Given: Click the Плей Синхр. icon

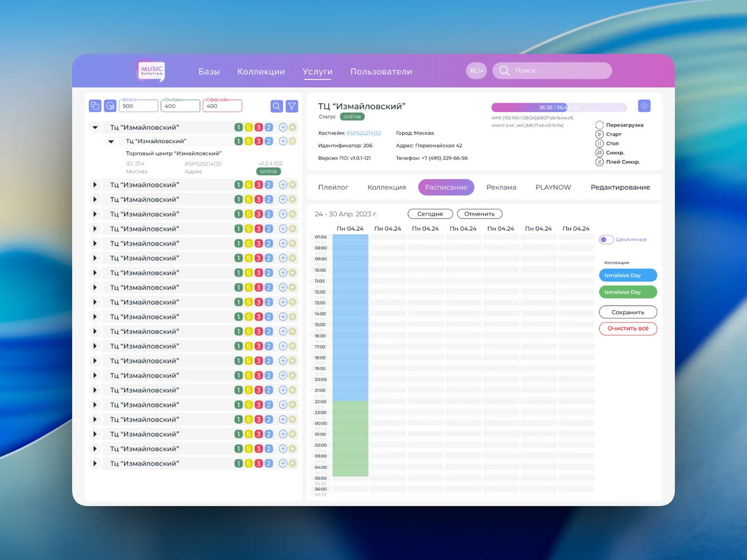Looking at the screenshot, I should pyautogui.click(x=599, y=162).
